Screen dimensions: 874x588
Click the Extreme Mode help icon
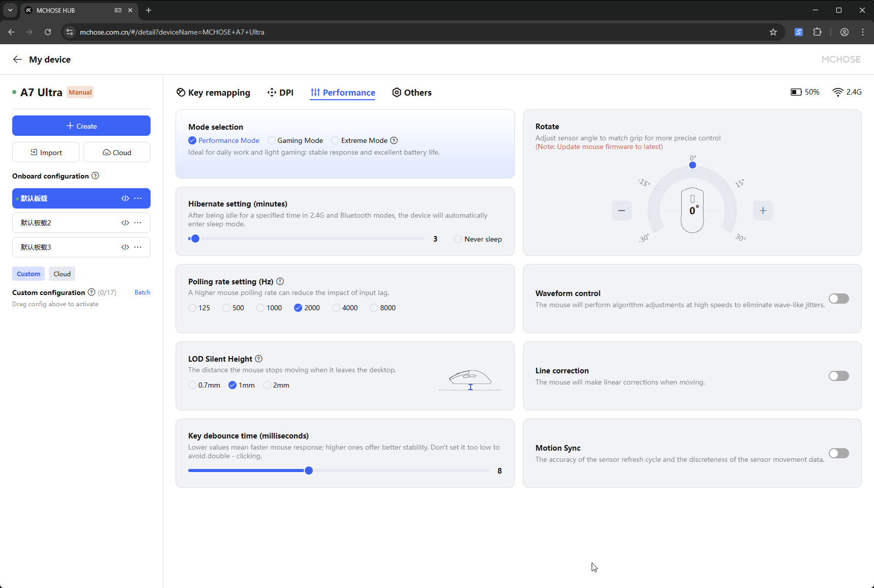(x=394, y=141)
